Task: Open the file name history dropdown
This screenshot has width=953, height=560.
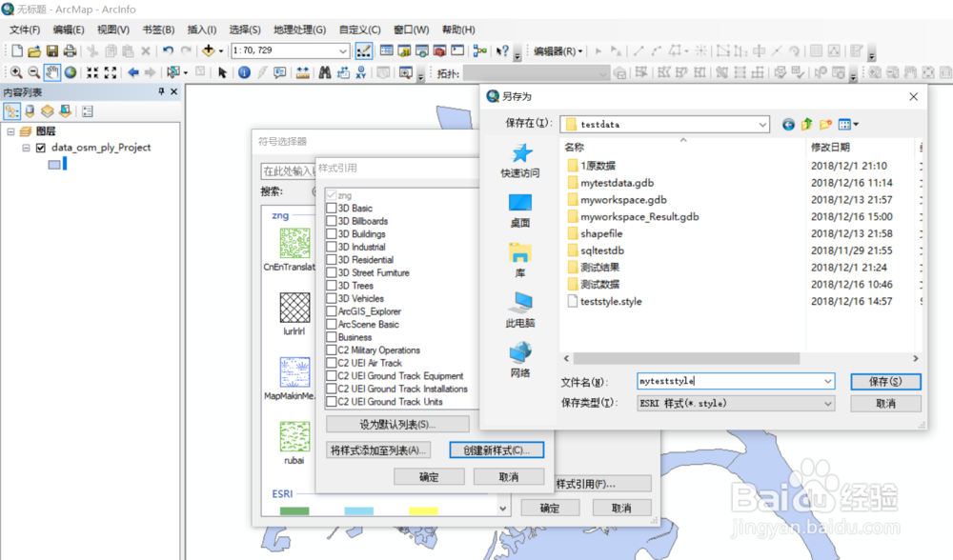Action: (828, 382)
